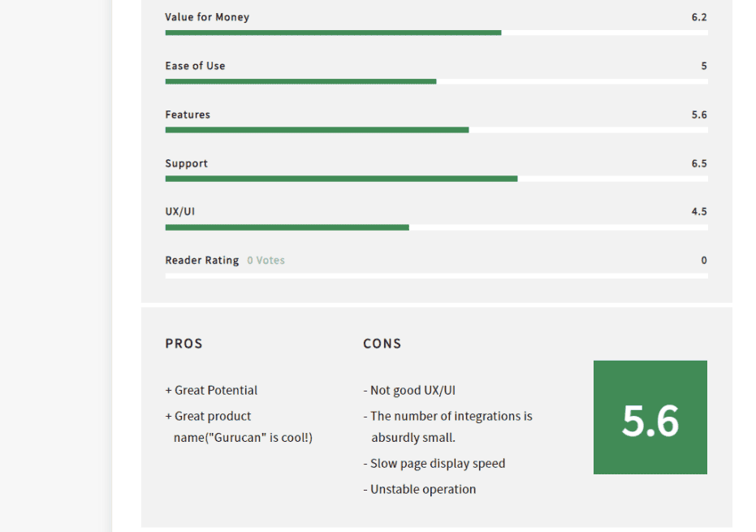The width and height of the screenshot is (756, 532).
Task: Click the 4.5 UX/UI score
Action: click(699, 212)
